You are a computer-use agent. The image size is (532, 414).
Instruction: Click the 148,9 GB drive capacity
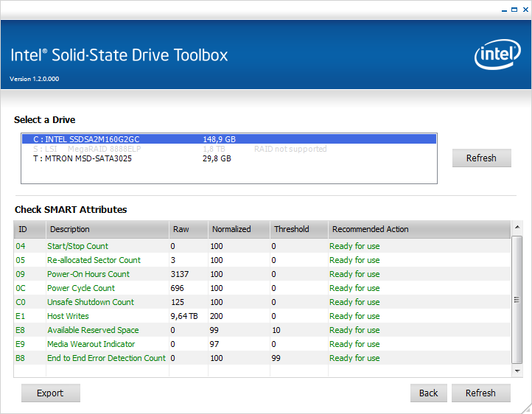(219, 139)
